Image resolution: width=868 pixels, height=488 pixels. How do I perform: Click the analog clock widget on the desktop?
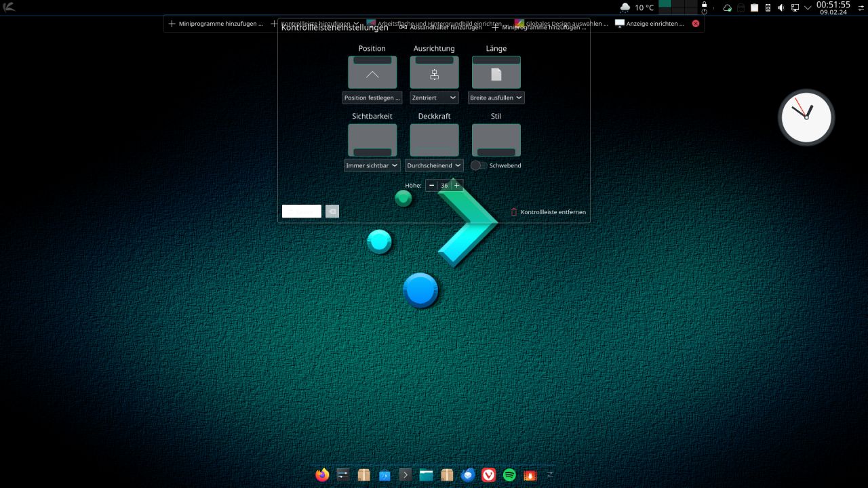point(806,117)
